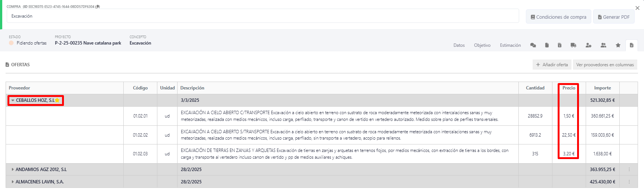Open the ANDAMIOS AGZ row options menu

(629, 170)
